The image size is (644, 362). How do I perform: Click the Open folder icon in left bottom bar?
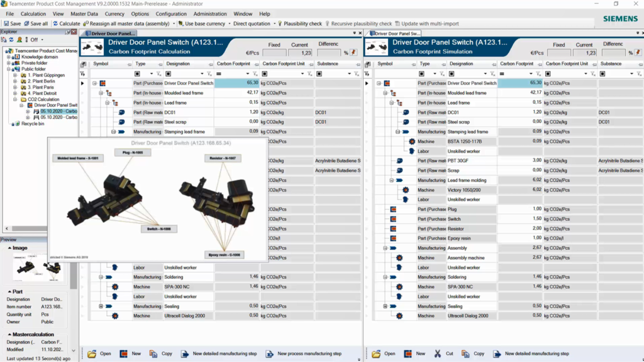coord(92,353)
